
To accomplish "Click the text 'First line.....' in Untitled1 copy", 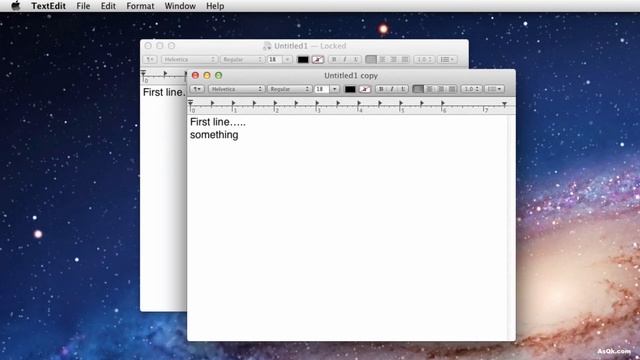I will [x=218, y=122].
